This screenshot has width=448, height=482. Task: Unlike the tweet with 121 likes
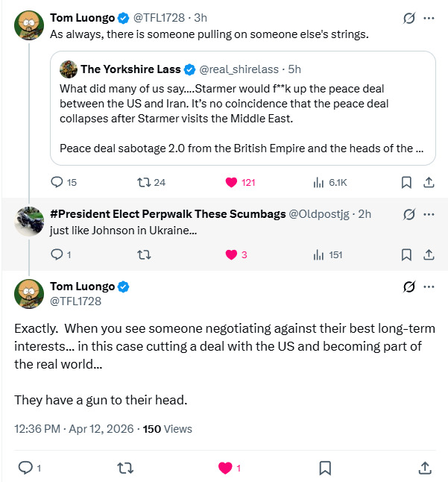230,182
